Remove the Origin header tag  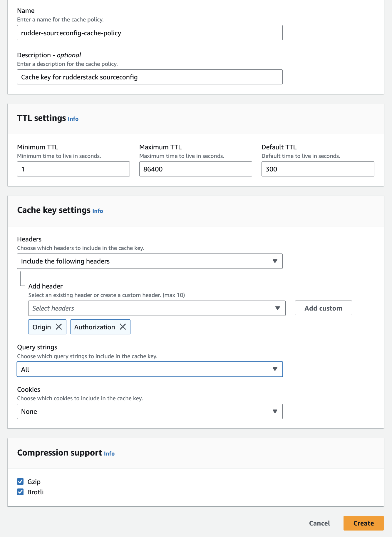[59, 327]
